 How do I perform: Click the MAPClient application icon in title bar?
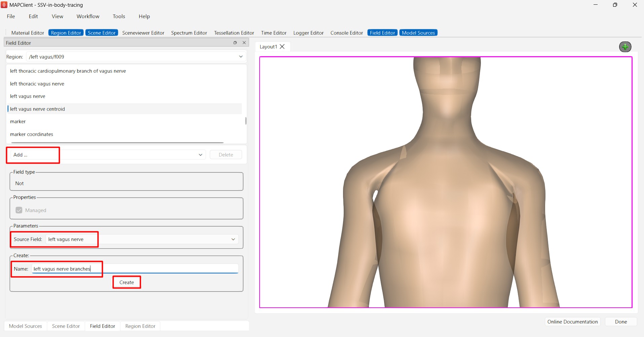click(4, 5)
